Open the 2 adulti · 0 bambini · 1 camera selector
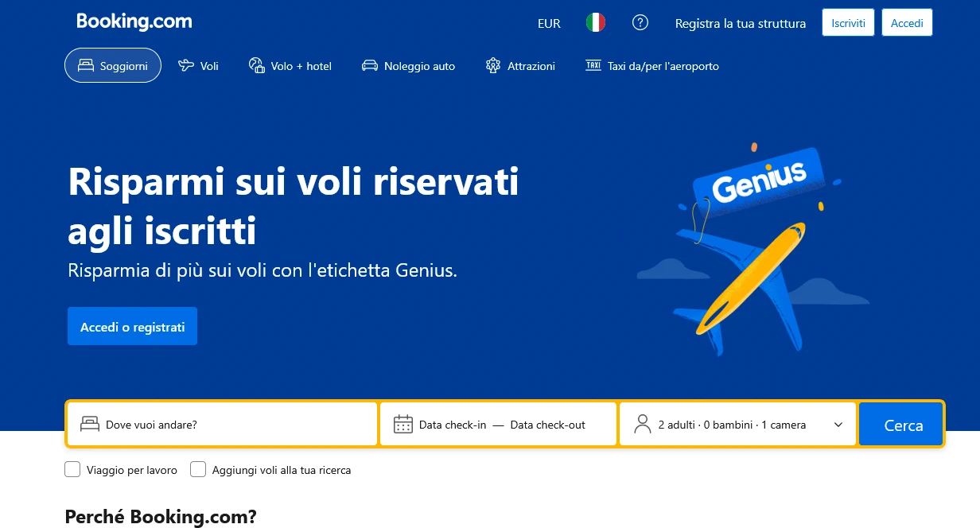The image size is (980, 528). pos(738,424)
